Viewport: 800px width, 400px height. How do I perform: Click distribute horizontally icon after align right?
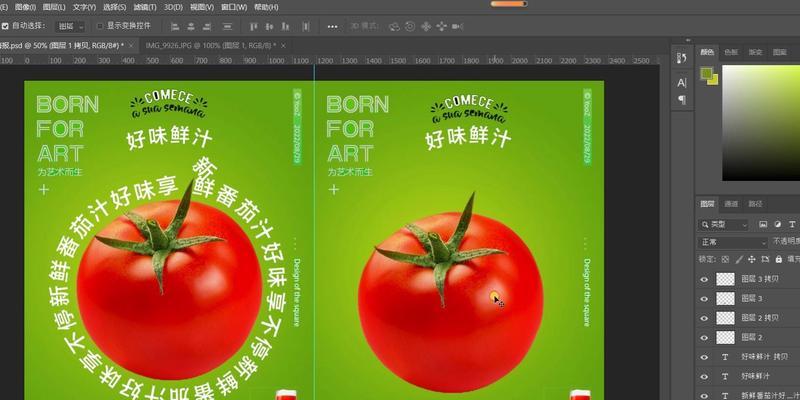click(228, 27)
